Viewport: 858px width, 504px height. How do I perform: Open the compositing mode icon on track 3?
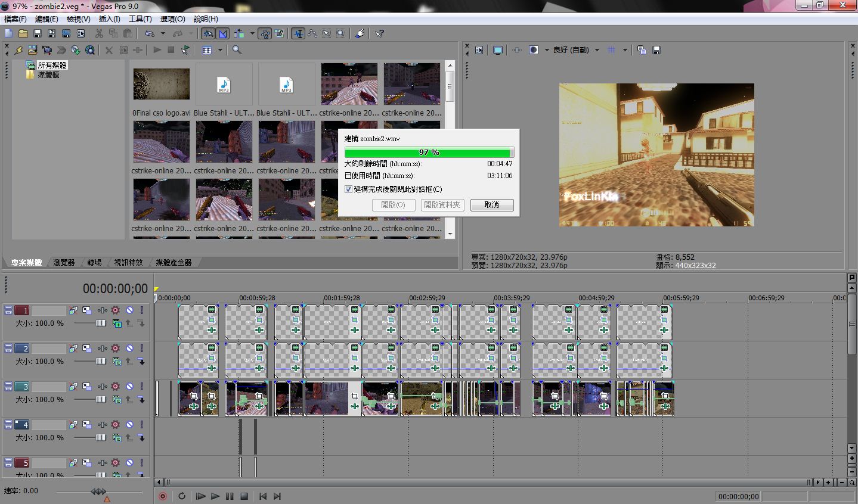117,400
